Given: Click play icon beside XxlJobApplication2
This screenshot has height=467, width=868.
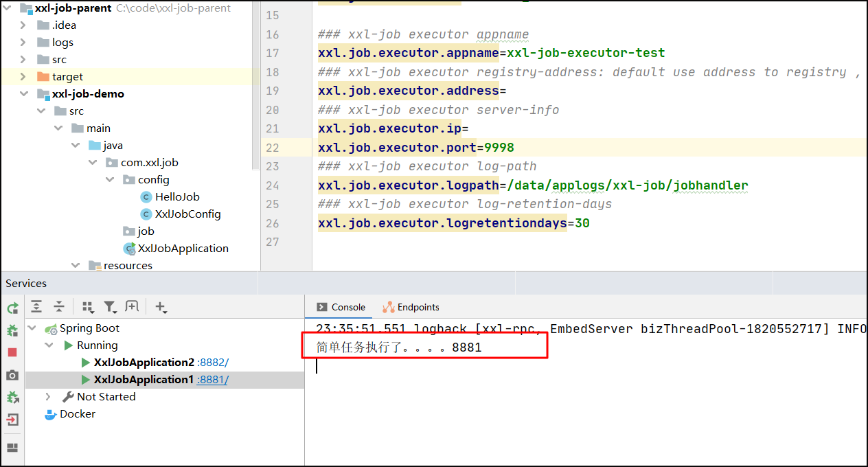Looking at the screenshot, I should tap(85, 363).
